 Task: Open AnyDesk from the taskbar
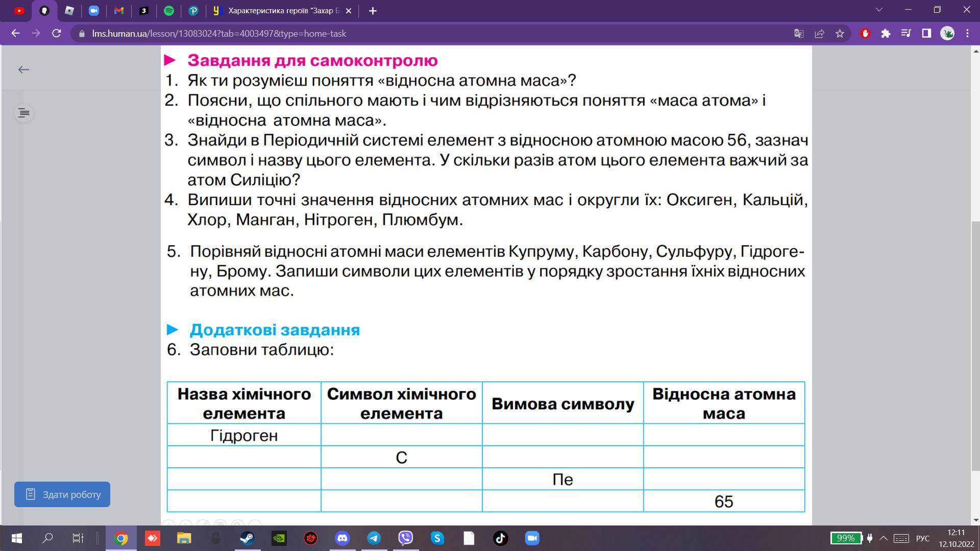[152, 538]
